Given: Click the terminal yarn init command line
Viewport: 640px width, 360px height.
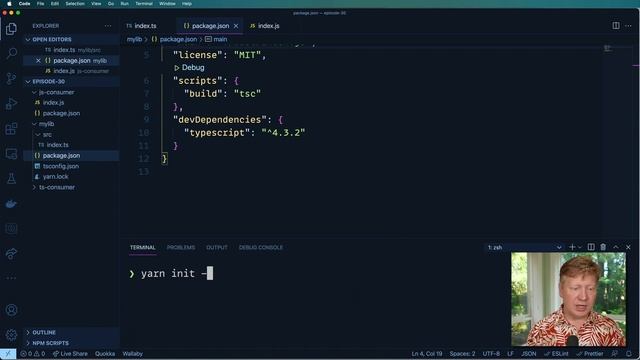Looking at the screenshot, I should tap(171, 273).
